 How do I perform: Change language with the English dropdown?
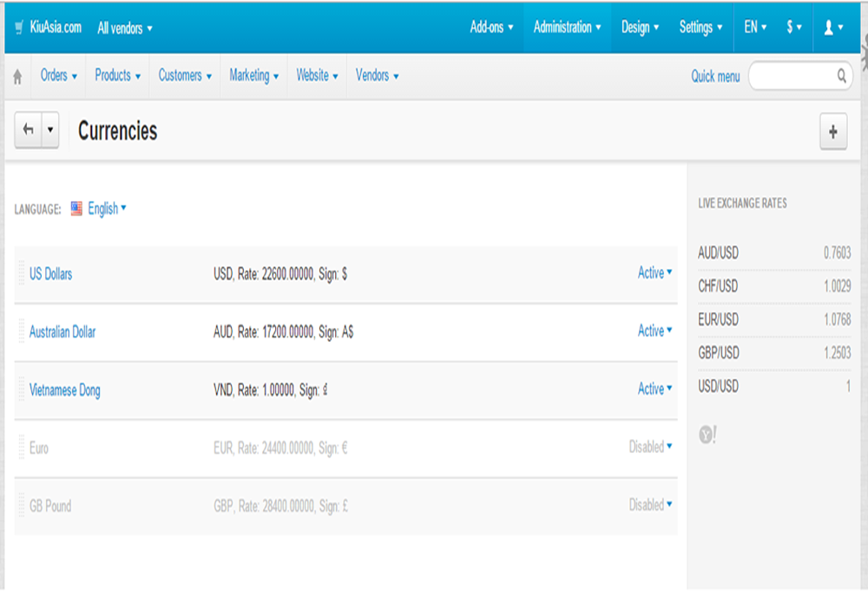coord(107,208)
